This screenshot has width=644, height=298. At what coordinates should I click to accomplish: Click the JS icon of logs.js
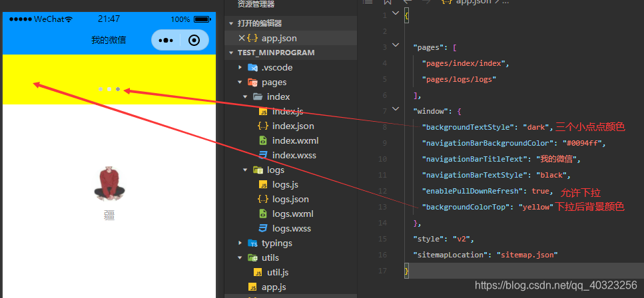pyautogui.click(x=263, y=185)
